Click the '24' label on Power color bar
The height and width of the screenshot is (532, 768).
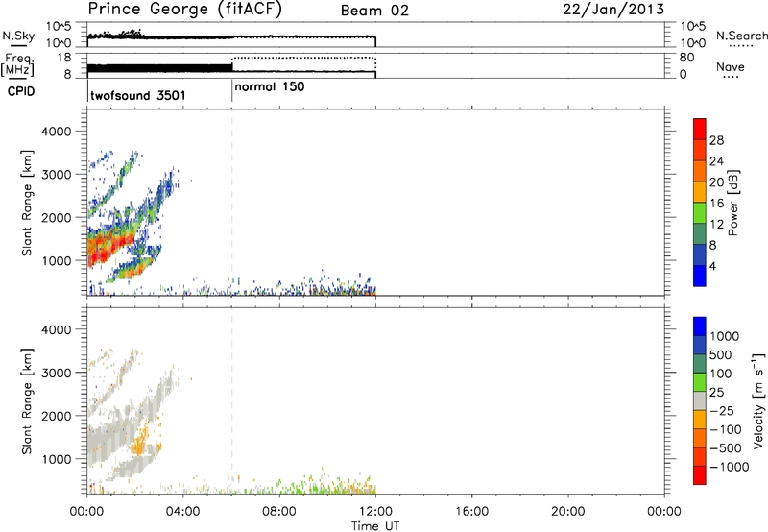716,161
